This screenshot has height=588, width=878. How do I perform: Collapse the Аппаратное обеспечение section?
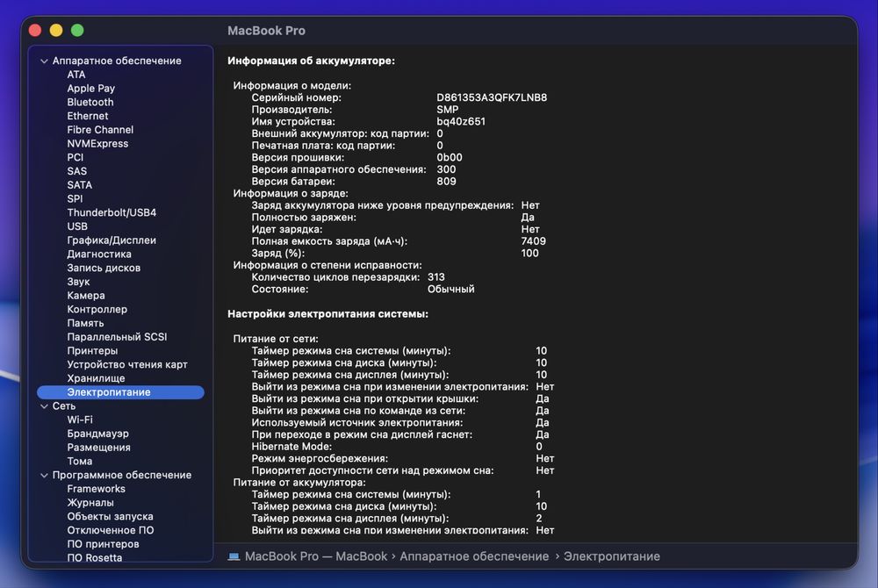(44, 61)
